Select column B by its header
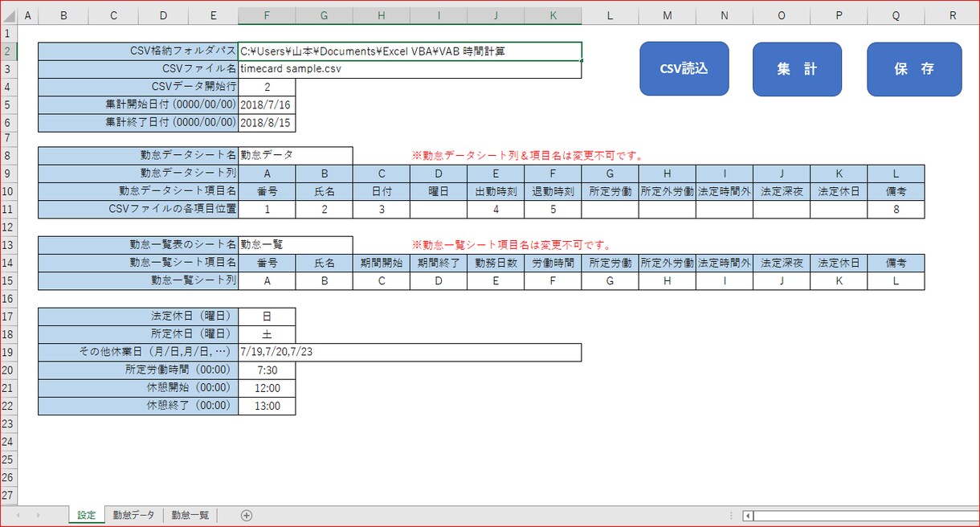The image size is (980, 527). pos(63,14)
